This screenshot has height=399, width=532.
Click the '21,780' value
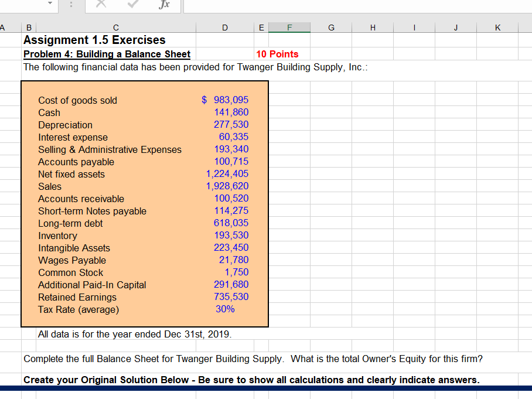(233, 260)
